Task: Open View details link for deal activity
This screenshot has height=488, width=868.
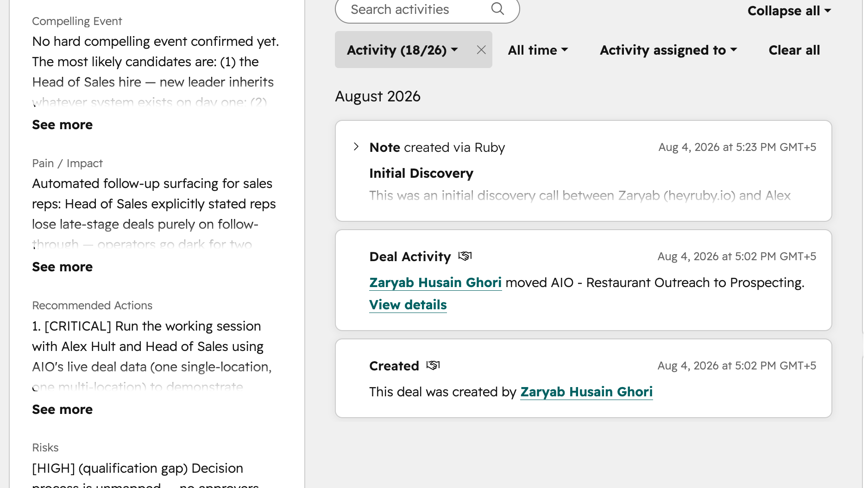Action: 408,305
